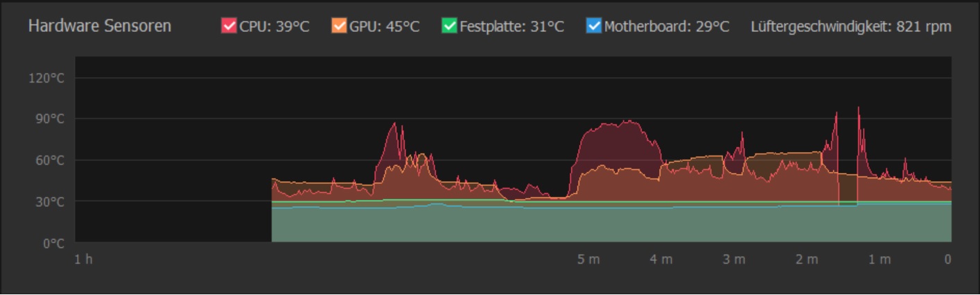Image resolution: width=980 pixels, height=295 pixels.
Task: Hide the Motherboard temperature series
Action: [594, 27]
